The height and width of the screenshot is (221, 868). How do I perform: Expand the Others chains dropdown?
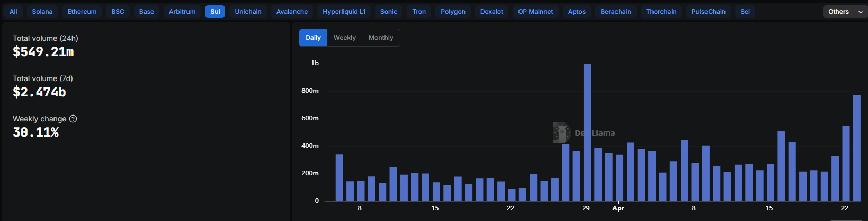pyautogui.click(x=845, y=12)
